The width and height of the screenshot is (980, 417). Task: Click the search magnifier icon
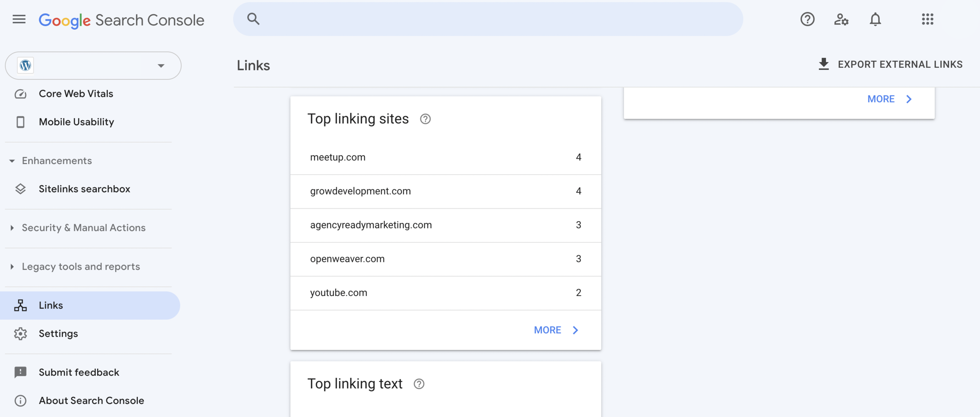pyautogui.click(x=253, y=19)
